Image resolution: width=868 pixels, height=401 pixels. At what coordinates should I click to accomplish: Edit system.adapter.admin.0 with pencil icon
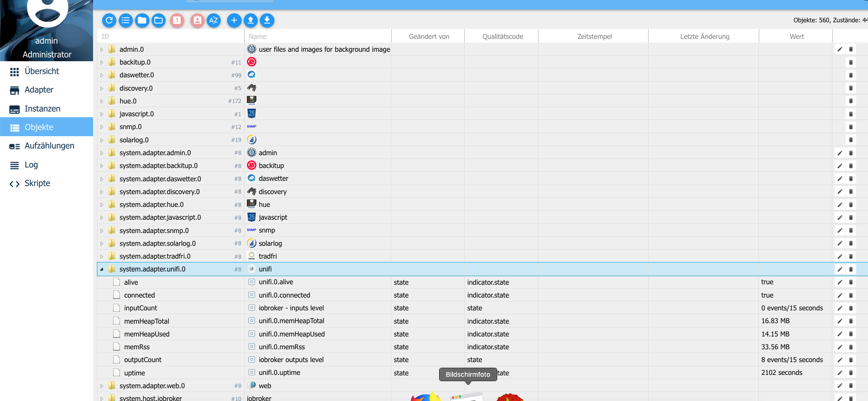coord(840,153)
